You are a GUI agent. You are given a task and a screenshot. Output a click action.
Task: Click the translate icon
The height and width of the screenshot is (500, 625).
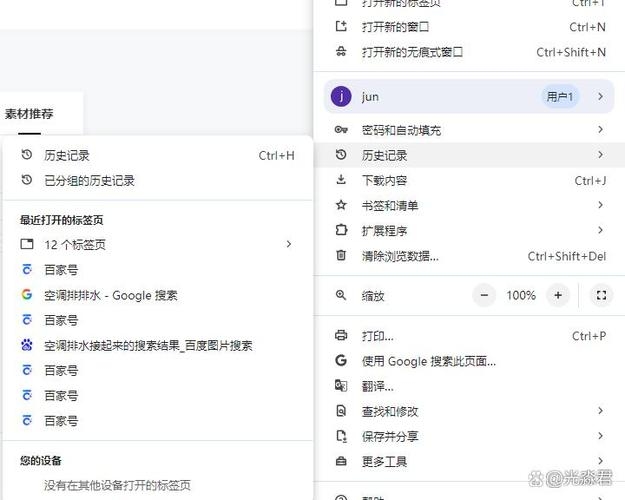(x=341, y=386)
